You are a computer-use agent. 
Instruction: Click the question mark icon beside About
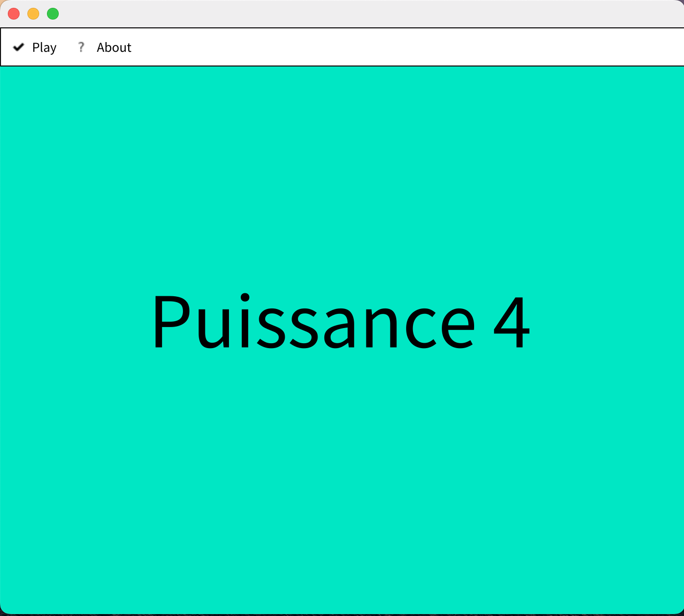81,47
